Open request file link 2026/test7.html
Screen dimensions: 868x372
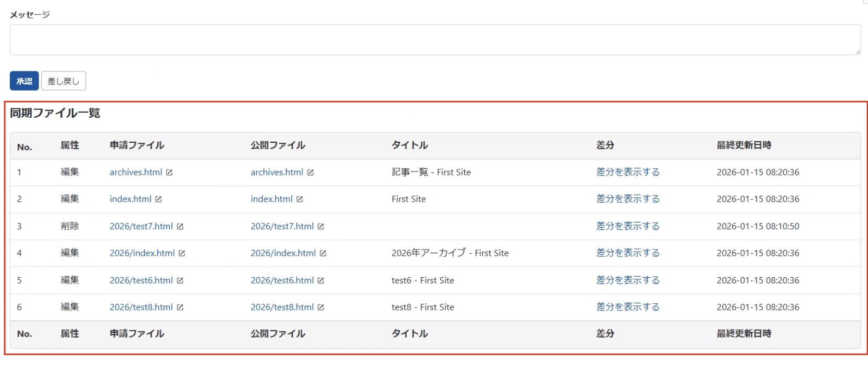141,226
